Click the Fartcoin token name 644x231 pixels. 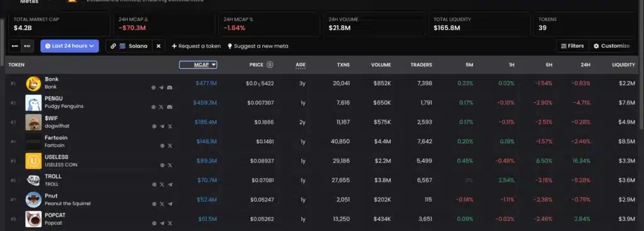coord(56,137)
